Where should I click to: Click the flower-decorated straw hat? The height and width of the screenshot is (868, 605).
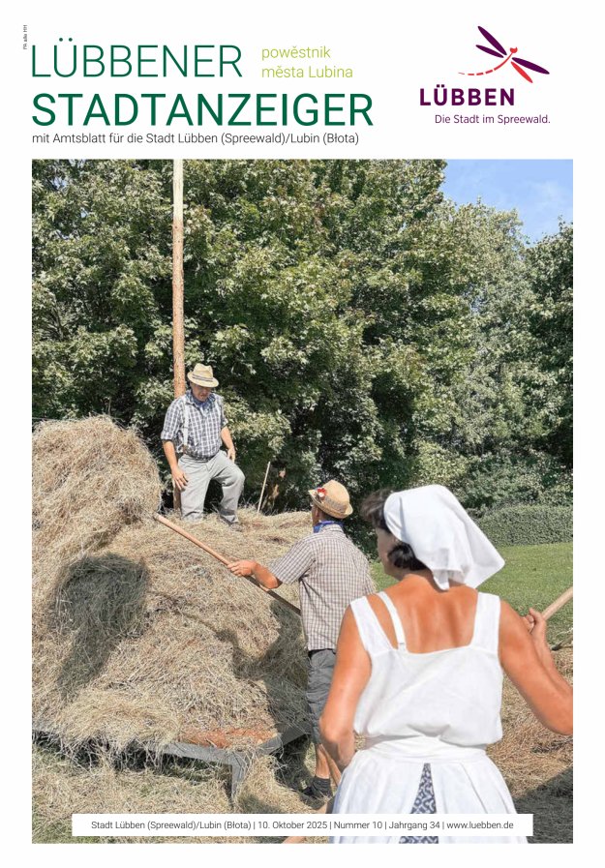tap(332, 498)
